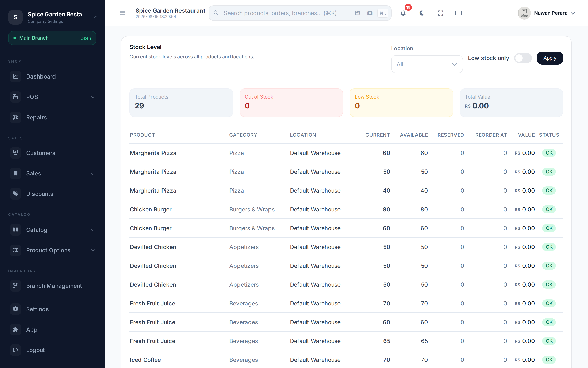Enable the Low stock only toggle
588x368 pixels.
coord(523,58)
